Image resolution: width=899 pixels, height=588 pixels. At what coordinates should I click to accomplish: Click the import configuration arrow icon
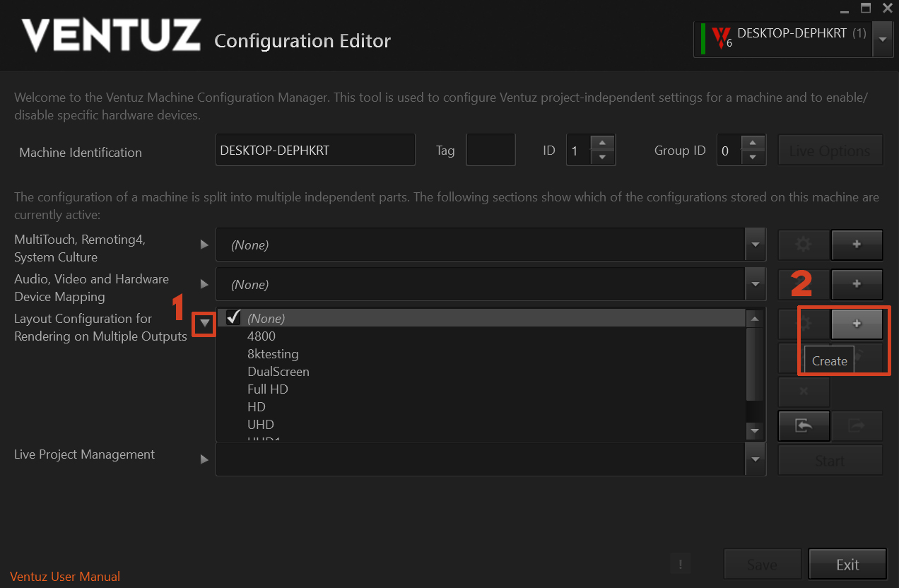[x=804, y=426]
